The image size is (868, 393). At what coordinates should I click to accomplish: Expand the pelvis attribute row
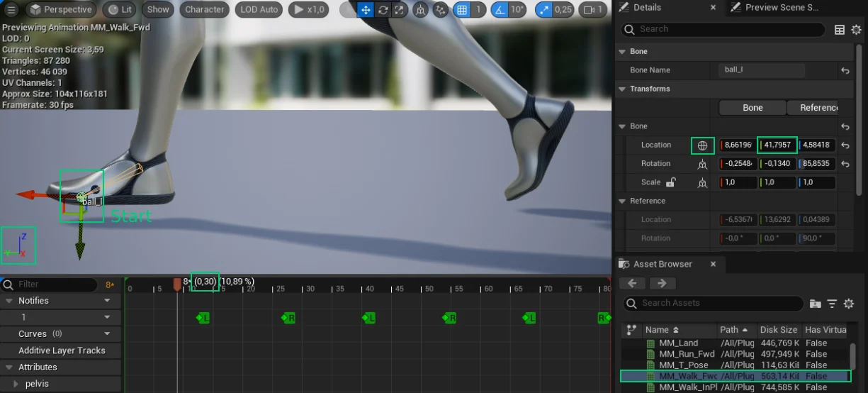[16, 384]
